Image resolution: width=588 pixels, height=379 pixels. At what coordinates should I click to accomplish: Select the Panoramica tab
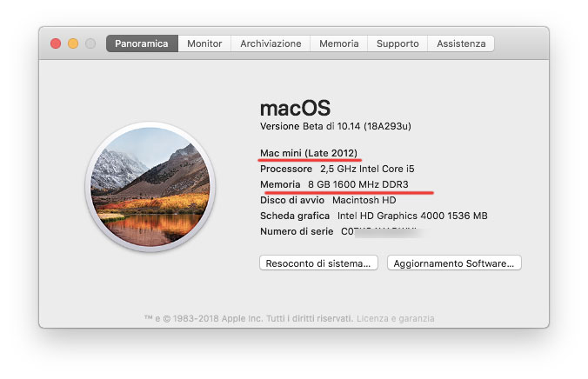pos(142,43)
